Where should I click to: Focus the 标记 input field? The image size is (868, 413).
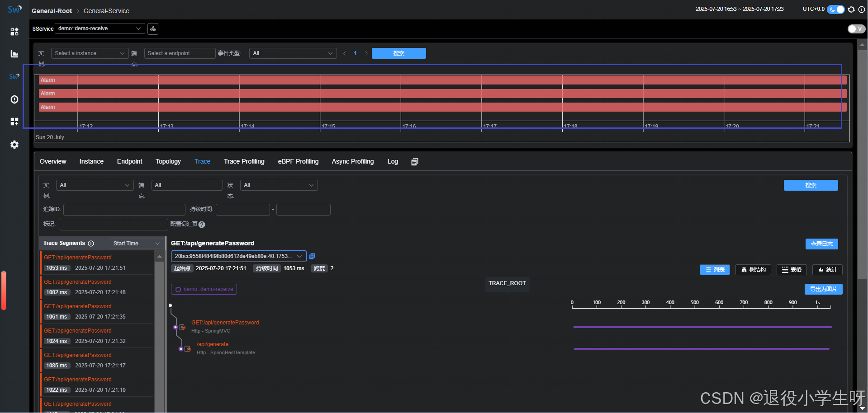(114, 225)
